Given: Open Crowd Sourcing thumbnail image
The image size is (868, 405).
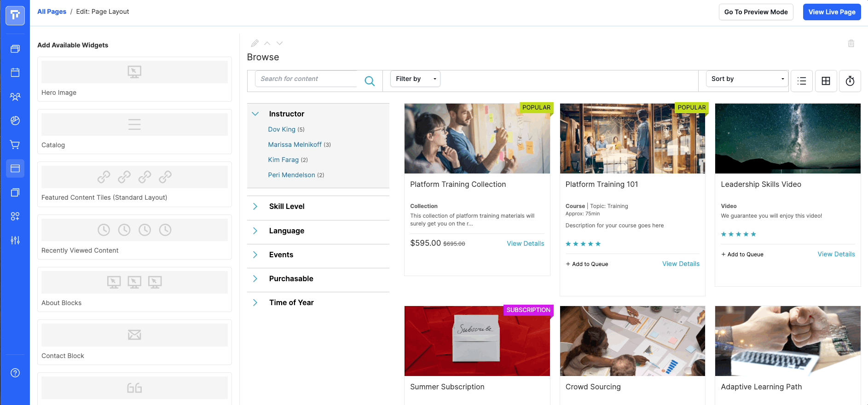Looking at the screenshot, I should coord(632,341).
